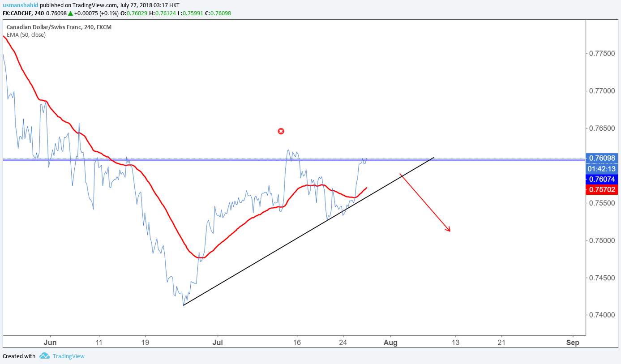The width and height of the screenshot is (621, 364).
Task: Select the red projected down arrow drawing
Action: tap(425, 202)
